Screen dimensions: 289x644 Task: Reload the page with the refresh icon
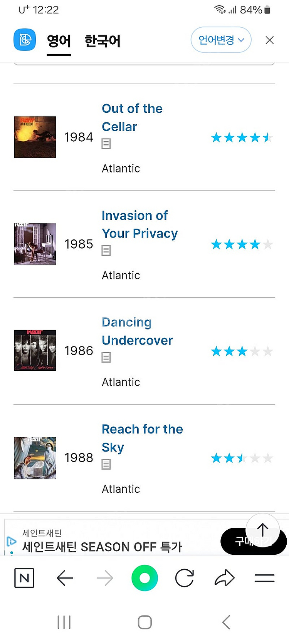coord(185,578)
